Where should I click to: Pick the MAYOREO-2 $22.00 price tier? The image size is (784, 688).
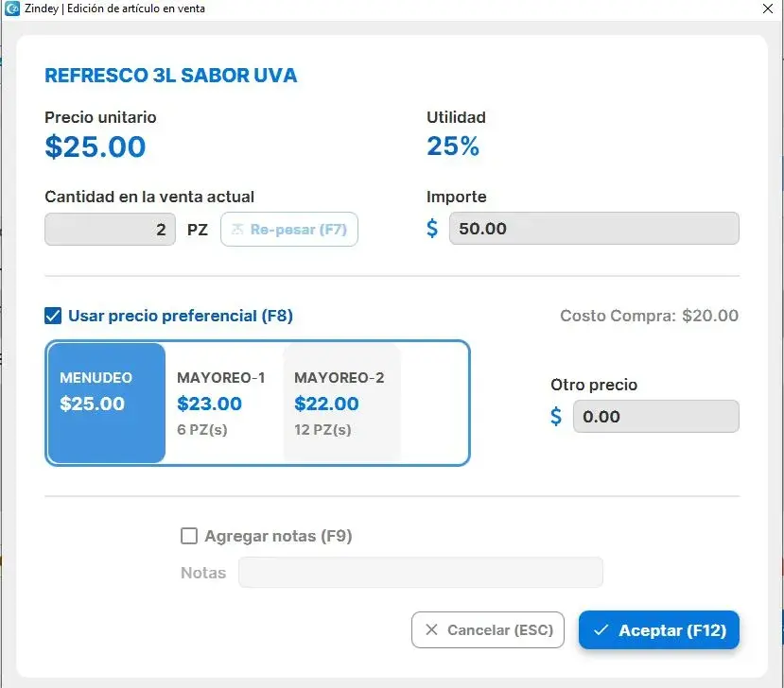(341, 404)
